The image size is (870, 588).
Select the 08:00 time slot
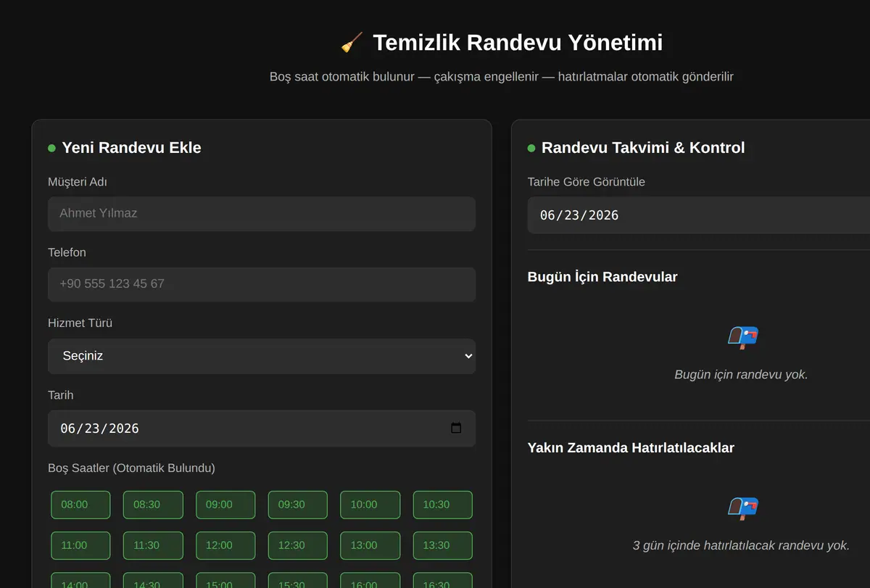coord(80,505)
